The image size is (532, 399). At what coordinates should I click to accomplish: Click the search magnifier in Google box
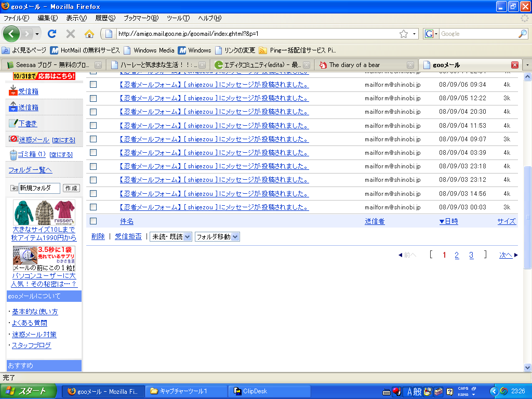tap(522, 34)
